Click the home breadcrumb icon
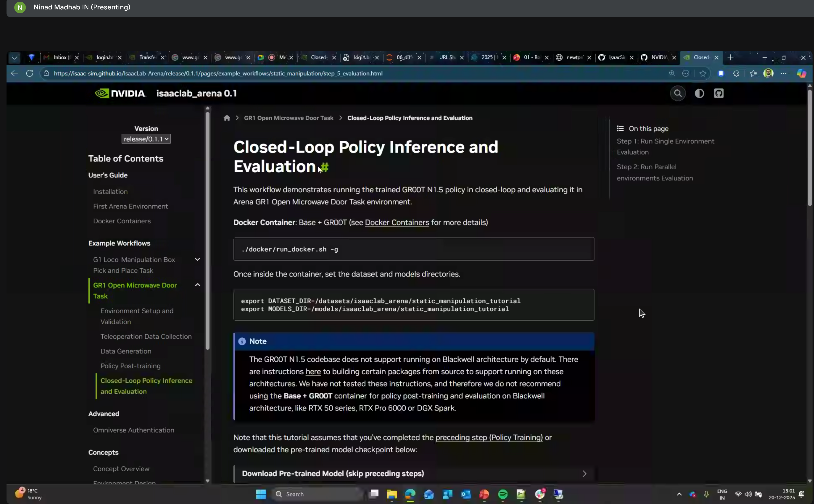Image resolution: width=814 pixels, height=504 pixels. point(227,118)
